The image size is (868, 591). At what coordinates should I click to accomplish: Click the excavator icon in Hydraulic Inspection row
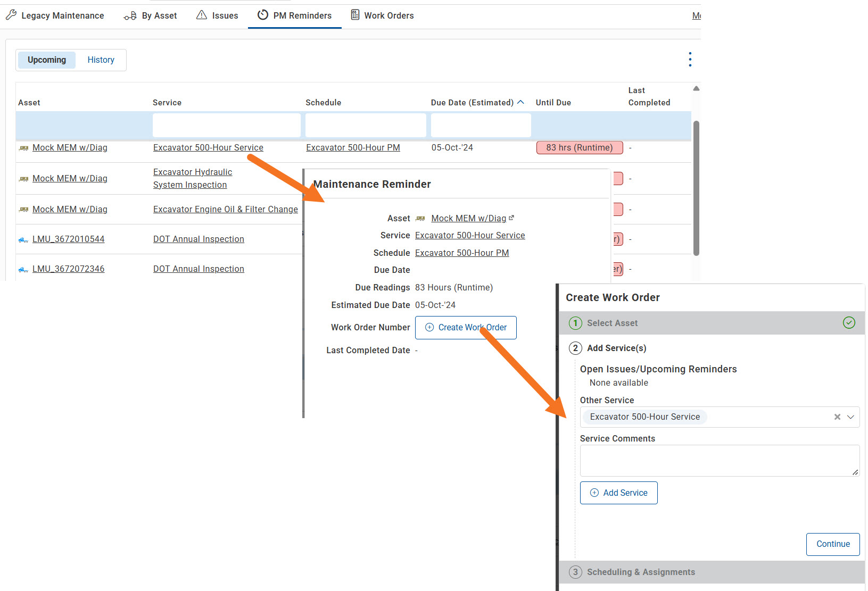coord(23,179)
